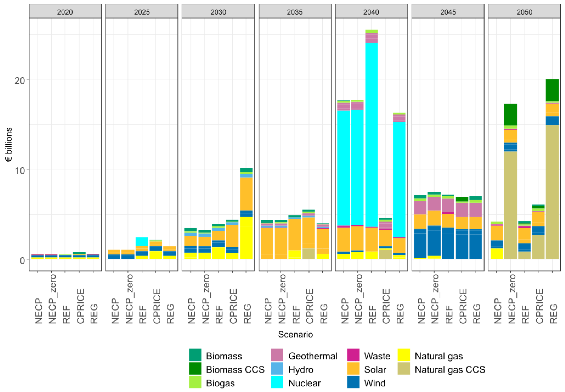565x392 pixels.
Task: Click the 2030 facet header strip
Action: 218,12
